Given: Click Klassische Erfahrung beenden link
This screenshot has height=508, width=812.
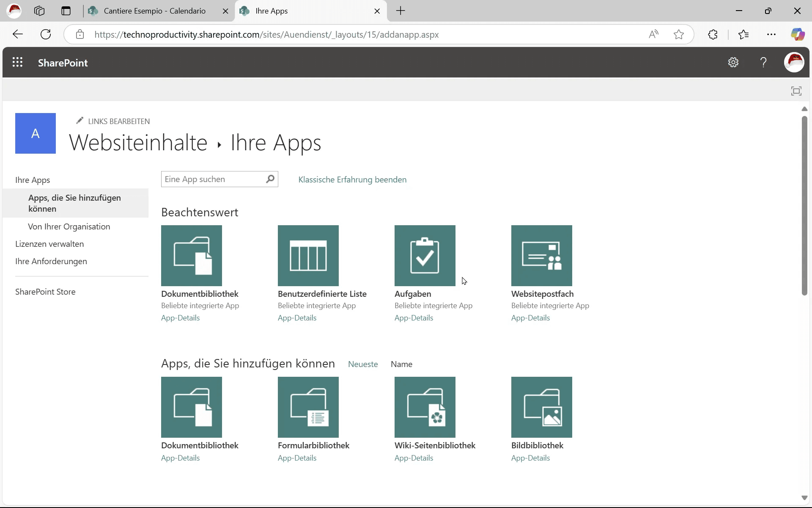Looking at the screenshot, I should (x=352, y=179).
